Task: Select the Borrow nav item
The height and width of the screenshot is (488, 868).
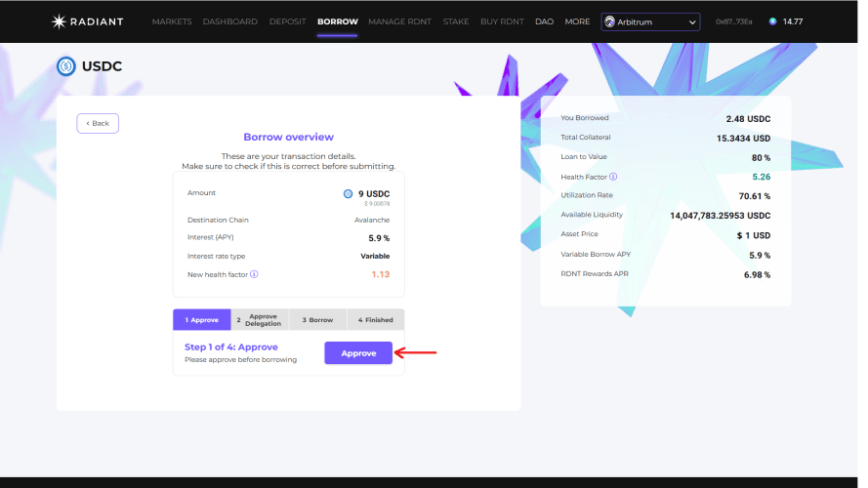Action: click(338, 21)
